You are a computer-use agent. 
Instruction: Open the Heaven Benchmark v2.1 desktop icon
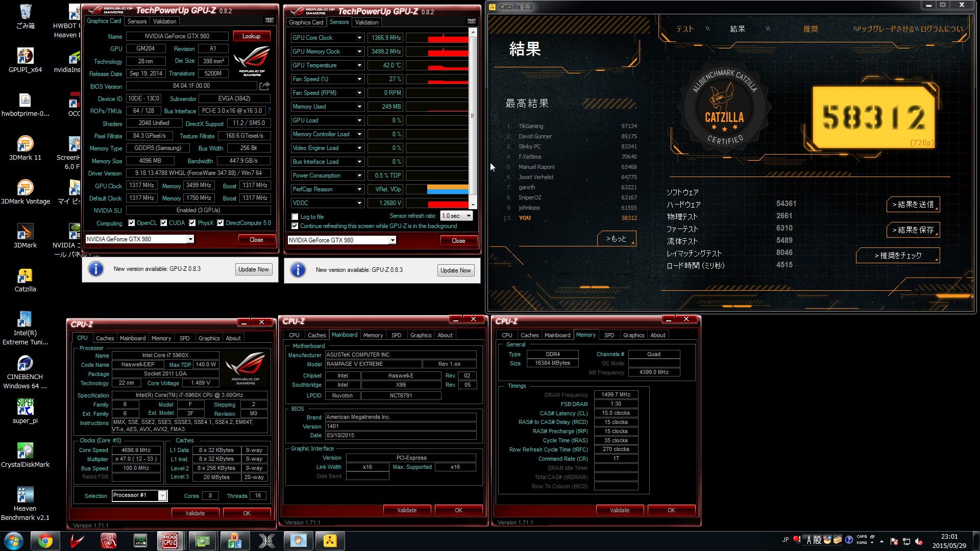(25, 504)
